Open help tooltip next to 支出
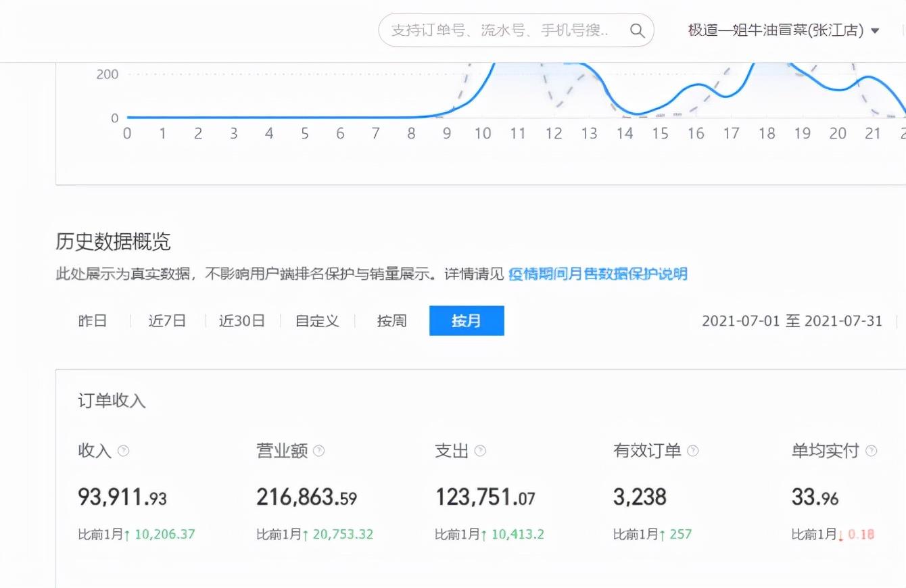 click(480, 451)
